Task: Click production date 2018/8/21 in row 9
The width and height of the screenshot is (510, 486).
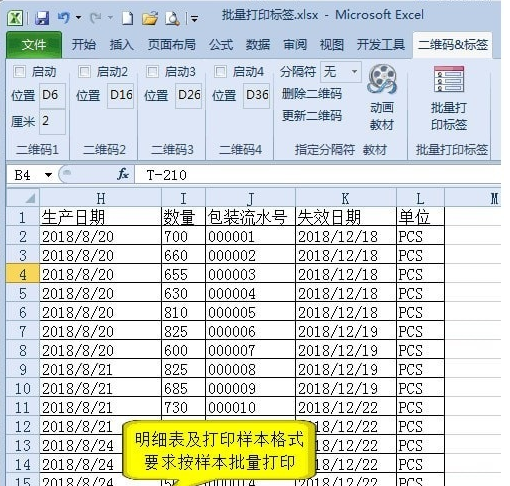Action: click(100, 369)
